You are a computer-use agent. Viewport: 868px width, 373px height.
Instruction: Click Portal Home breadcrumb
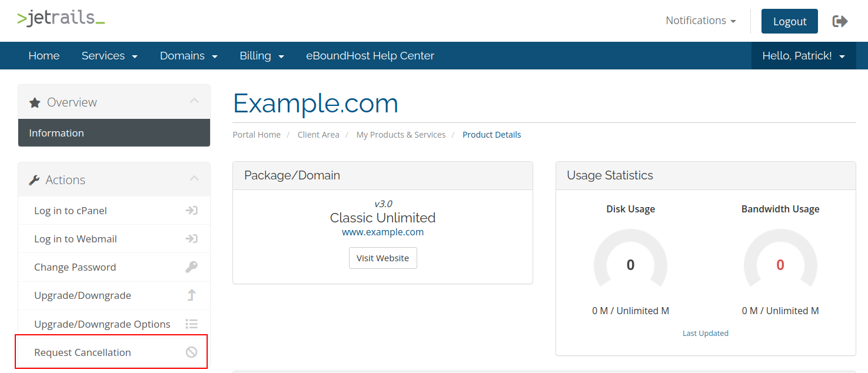tap(257, 135)
